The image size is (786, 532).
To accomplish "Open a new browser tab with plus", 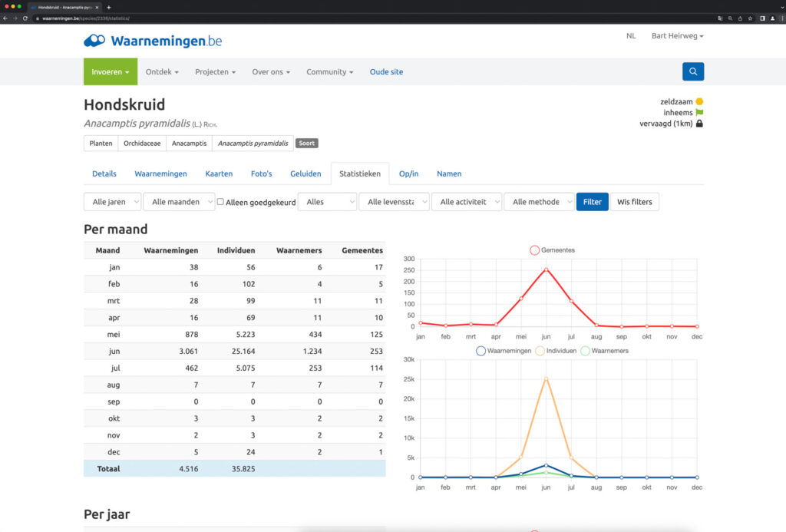I will [109, 7].
